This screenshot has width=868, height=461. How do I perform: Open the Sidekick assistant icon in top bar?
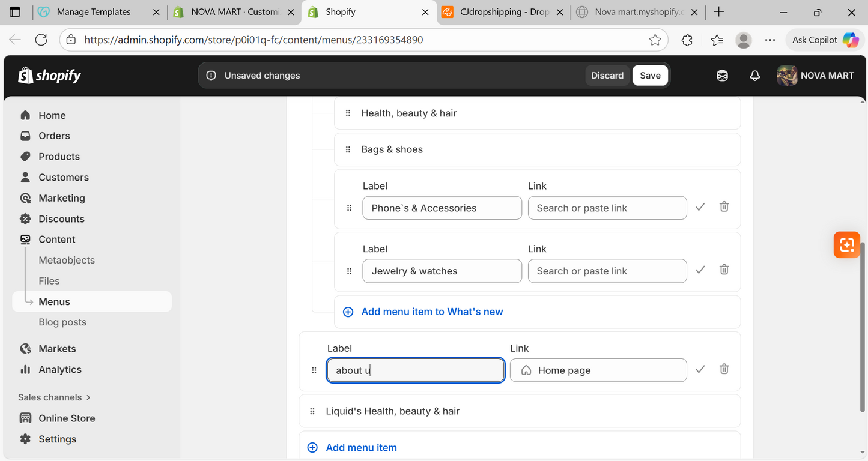click(722, 76)
